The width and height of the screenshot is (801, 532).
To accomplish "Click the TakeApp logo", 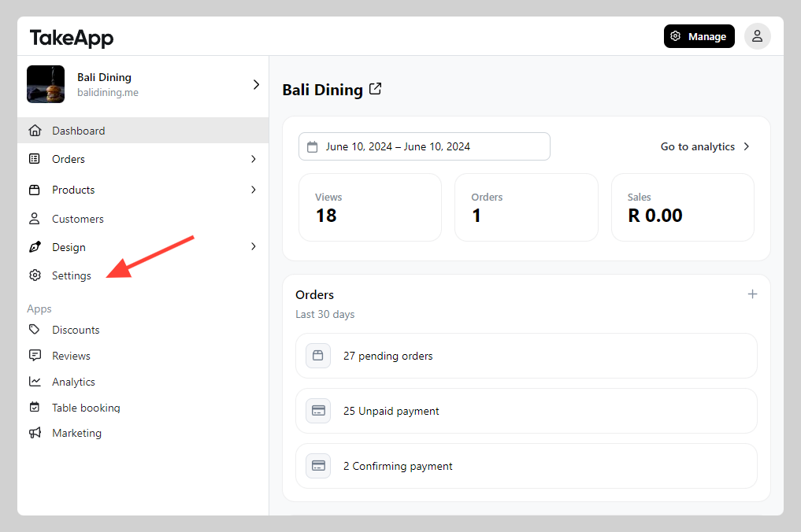I will tap(72, 38).
